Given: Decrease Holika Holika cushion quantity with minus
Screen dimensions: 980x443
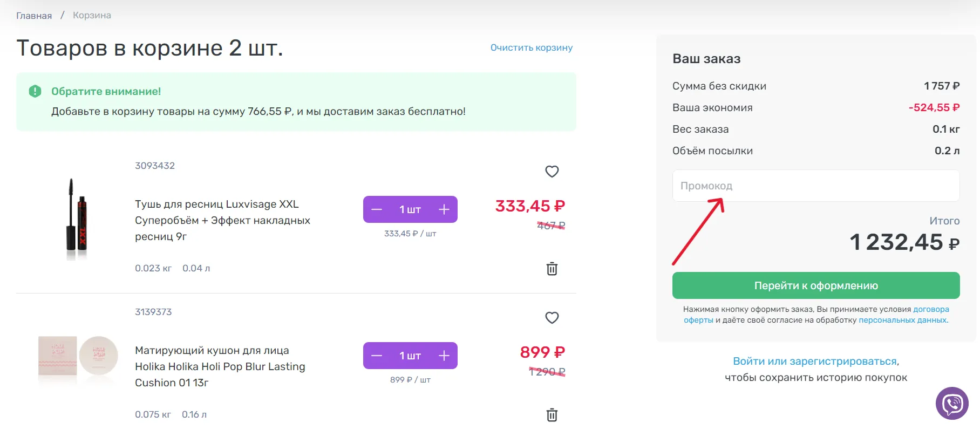Looking at the screenshot, I should pyautogui.click(x=377, y=356).
